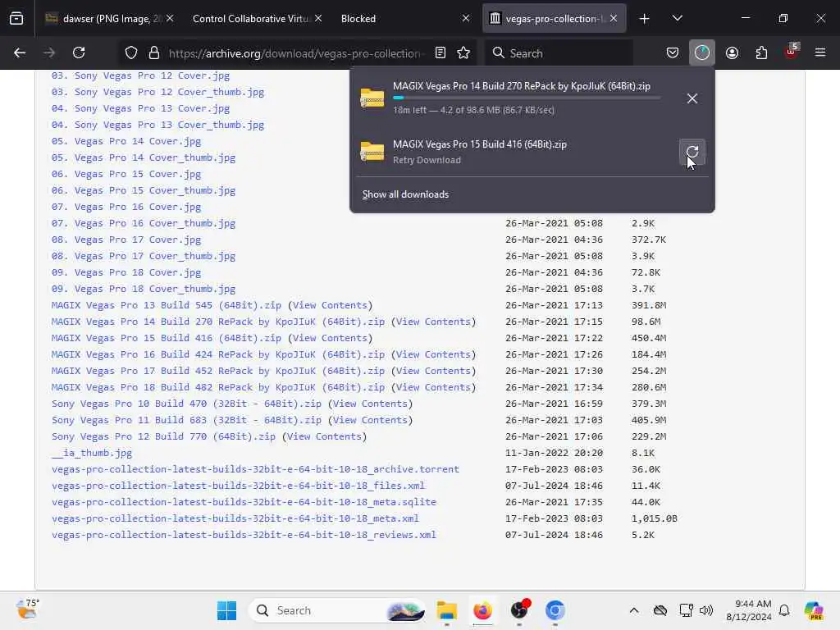Download MAGIX Vegas Pro 17 Build 452 zip
The width and height of the screenshot is (840, 630).
coord(218,371)
